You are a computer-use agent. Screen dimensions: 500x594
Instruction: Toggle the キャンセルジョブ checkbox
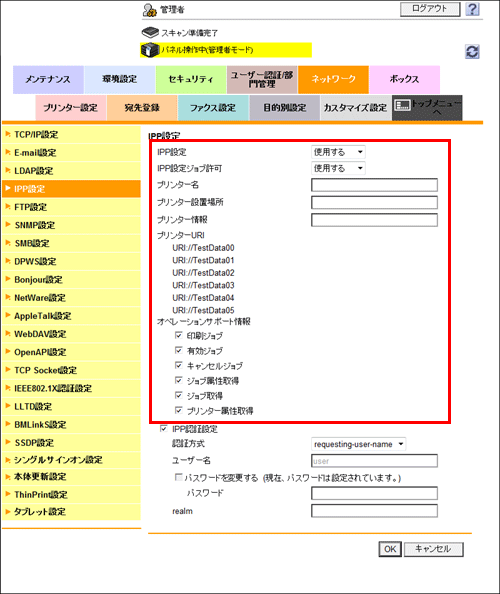tap(179, 365)
